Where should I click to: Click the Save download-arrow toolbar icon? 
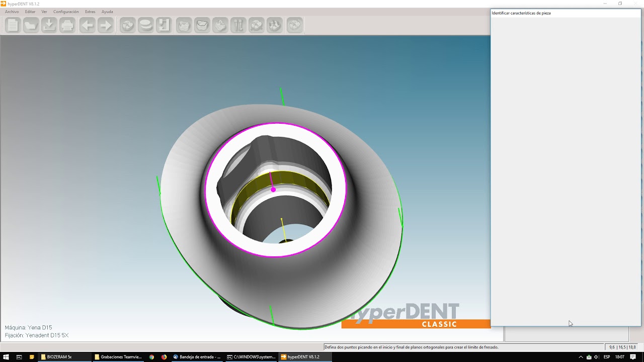pyautogui.click(x=49, y=25)
